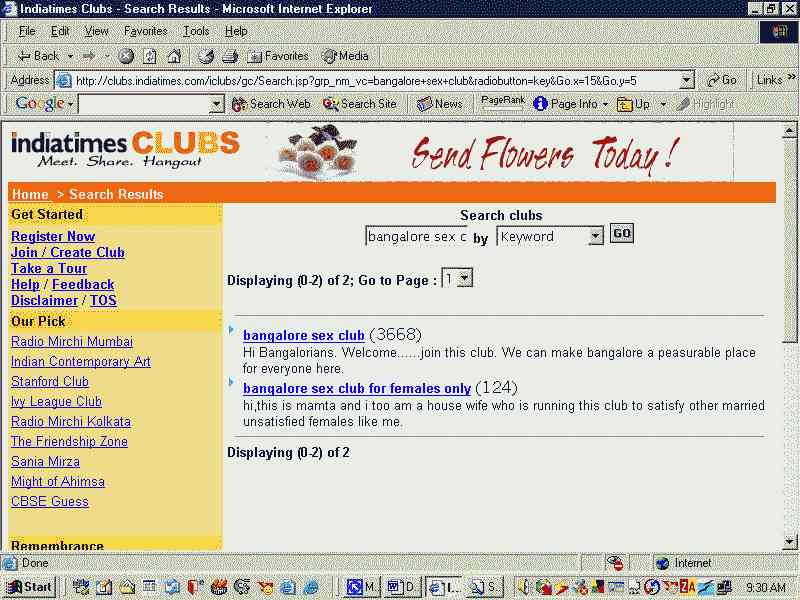Open the View menu
800x600 pixels.
[96, 32]
